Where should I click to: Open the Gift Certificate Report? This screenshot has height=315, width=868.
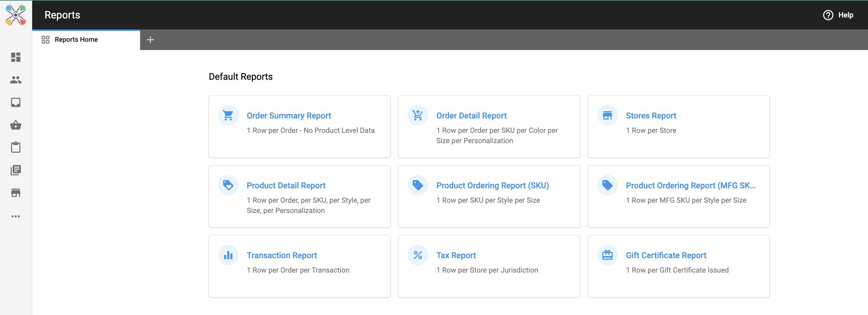(x=666, y=255)
